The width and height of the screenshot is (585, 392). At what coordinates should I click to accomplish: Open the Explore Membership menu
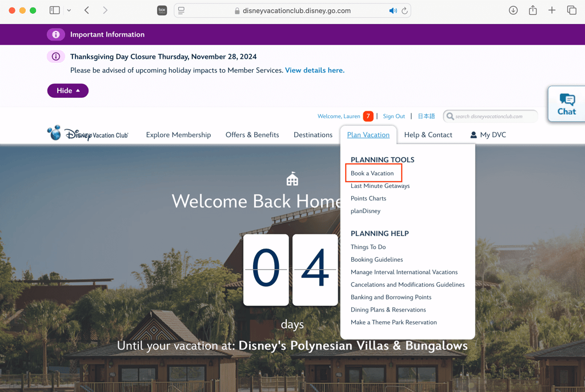coord(178,135)
